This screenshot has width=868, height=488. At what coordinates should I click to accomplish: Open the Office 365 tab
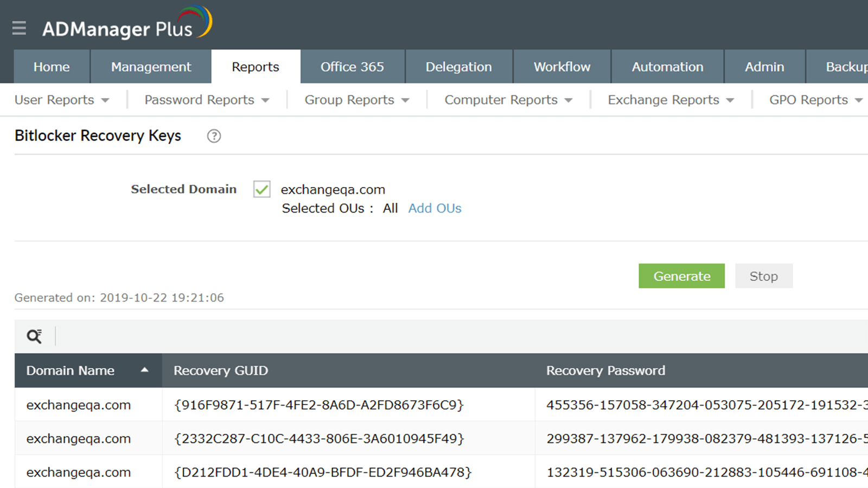[352, 67]
